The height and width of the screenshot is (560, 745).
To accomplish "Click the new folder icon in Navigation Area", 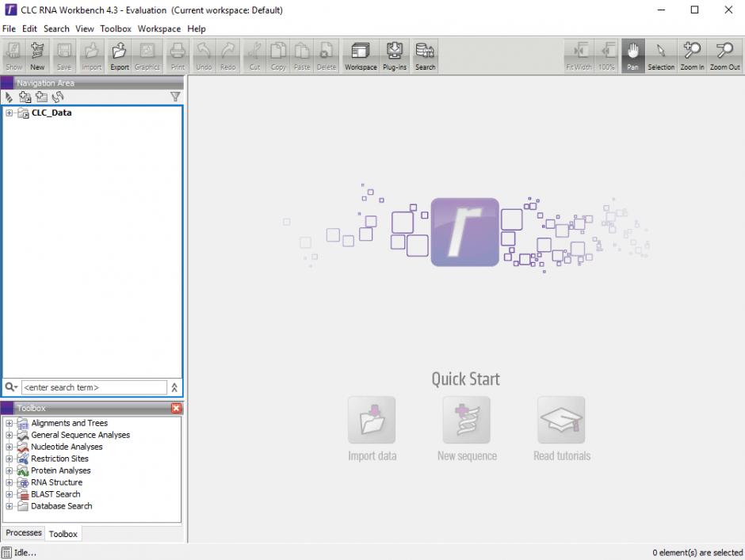I will [x=42, y=97].
